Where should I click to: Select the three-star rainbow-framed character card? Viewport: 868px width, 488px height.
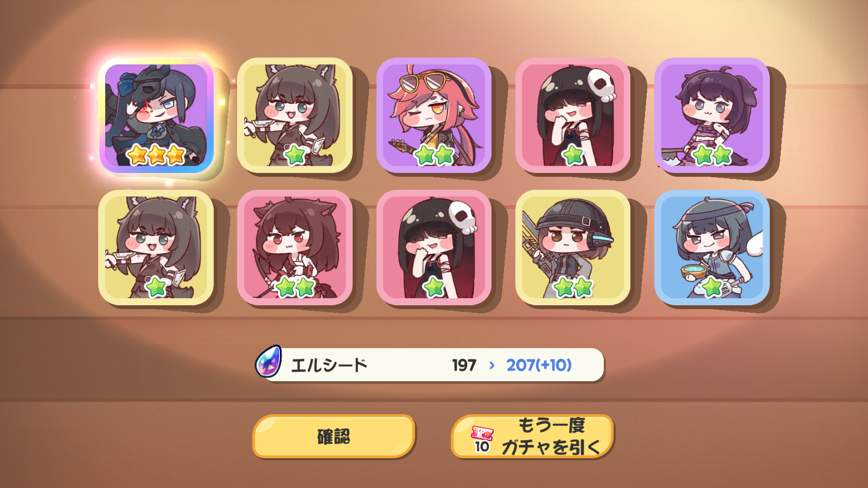(156, 115)
